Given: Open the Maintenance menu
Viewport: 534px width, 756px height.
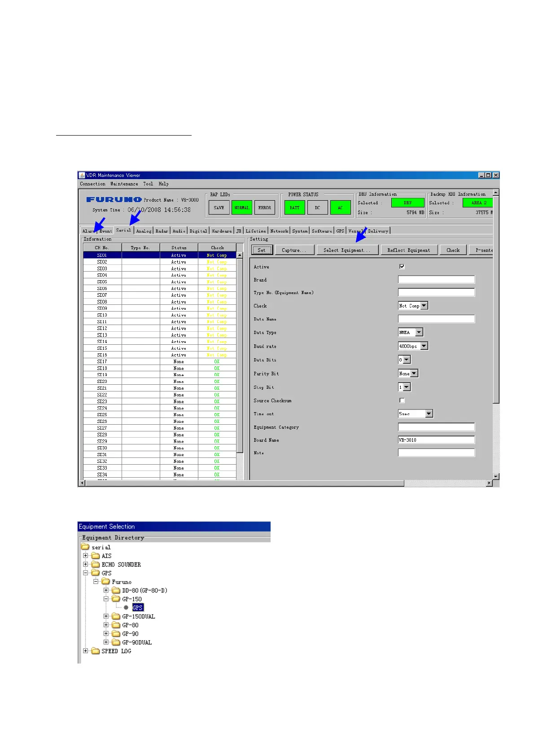Looking at the screenshot, I should (x=124, y=184).
